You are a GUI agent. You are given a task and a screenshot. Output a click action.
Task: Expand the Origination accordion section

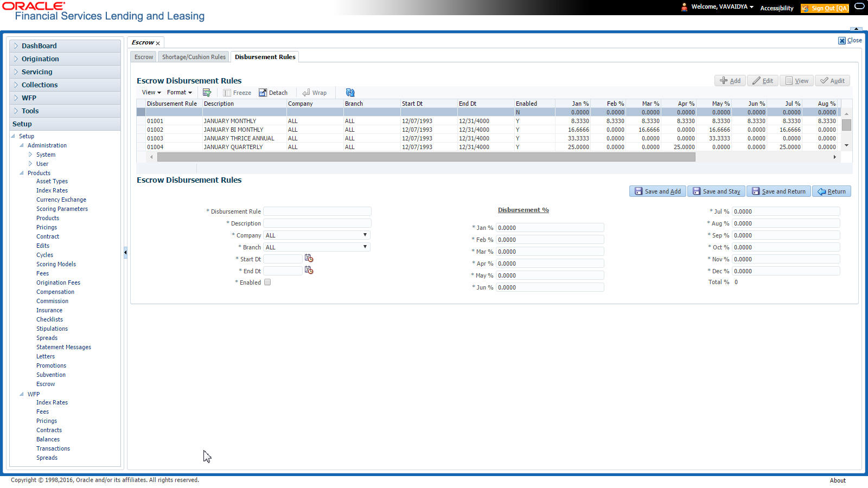tap(65, 59)
